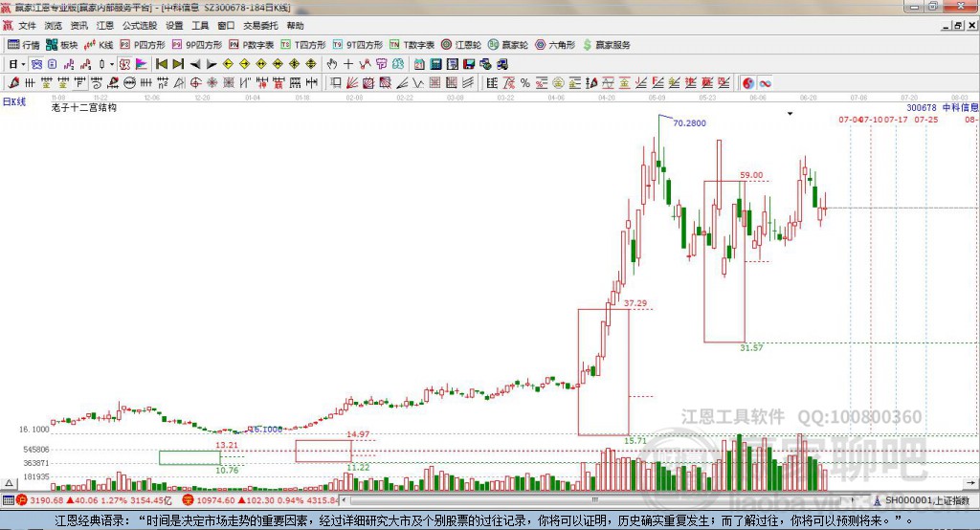This screenshot has width=980, height=530.
Task: Open the 六角形 hexagon tool
Action: coord(555,44)
